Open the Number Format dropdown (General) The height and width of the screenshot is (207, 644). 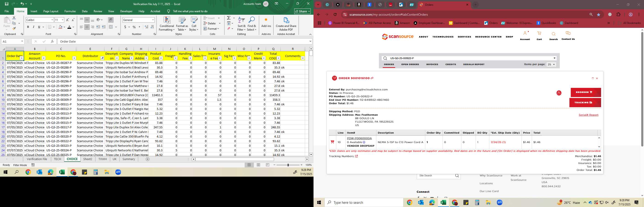(x=153, y=20)
